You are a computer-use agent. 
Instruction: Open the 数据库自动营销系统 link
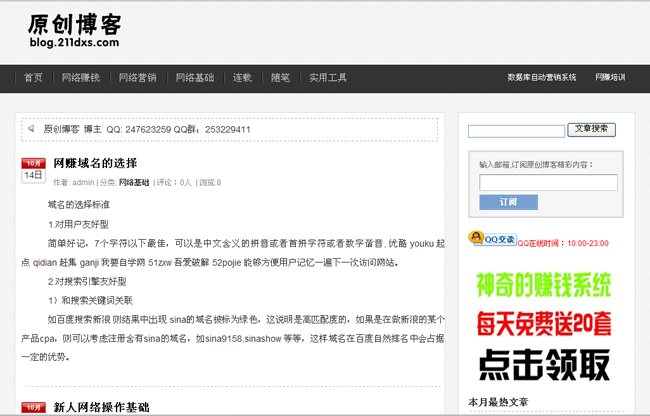click(x=542, y=77)
